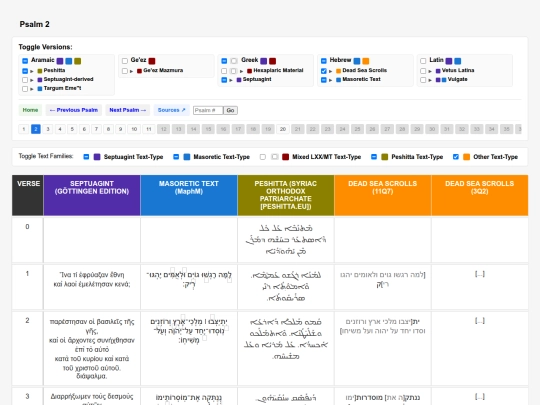Click the olive swatch beside Aramaic
The width and height of the screenshot is (540, 405).
point(78,61)
